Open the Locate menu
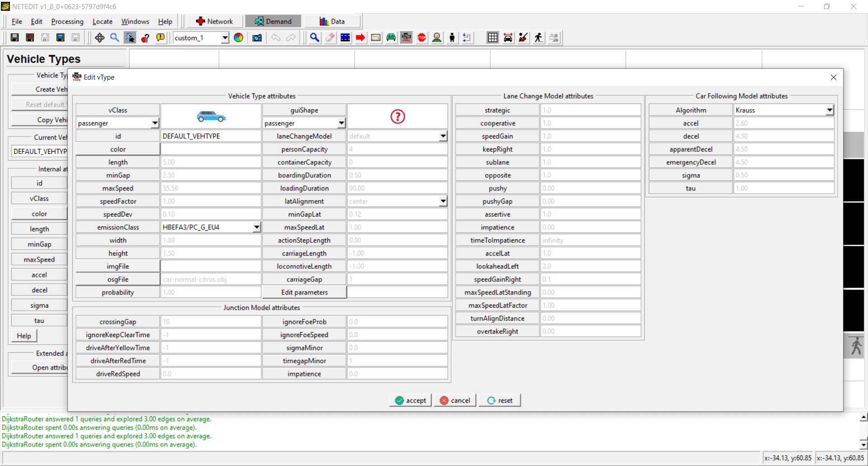 tap(102, 22)
